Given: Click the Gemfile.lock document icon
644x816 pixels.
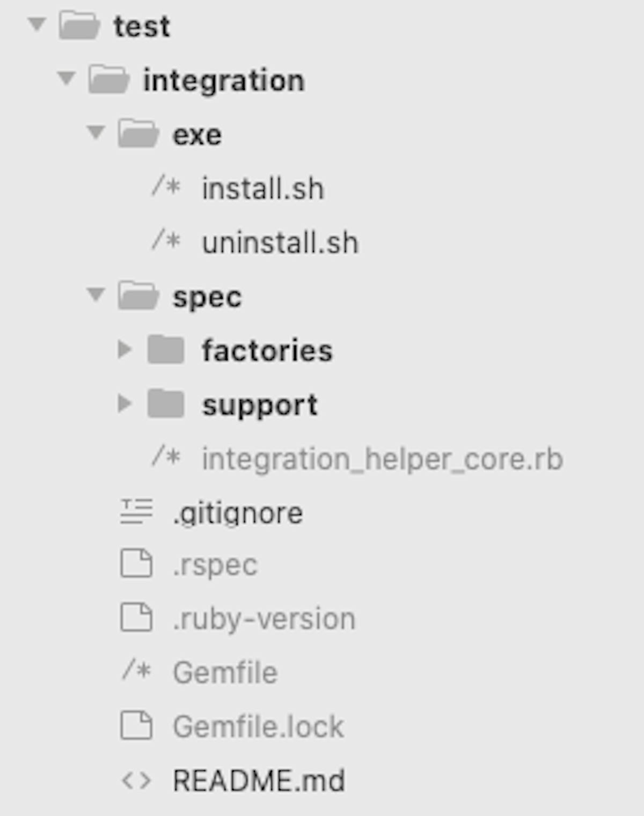Looking at the screenshot, I should 136,726.
